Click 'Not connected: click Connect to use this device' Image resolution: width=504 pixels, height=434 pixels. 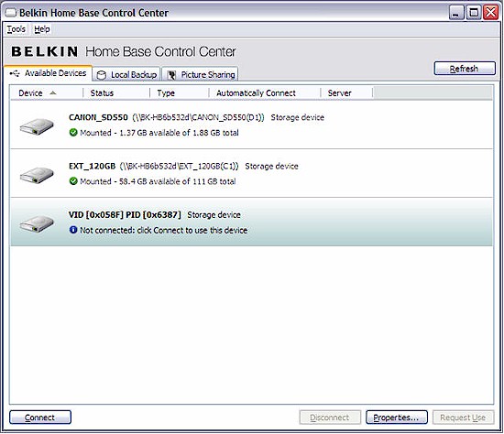coord(164,231)
